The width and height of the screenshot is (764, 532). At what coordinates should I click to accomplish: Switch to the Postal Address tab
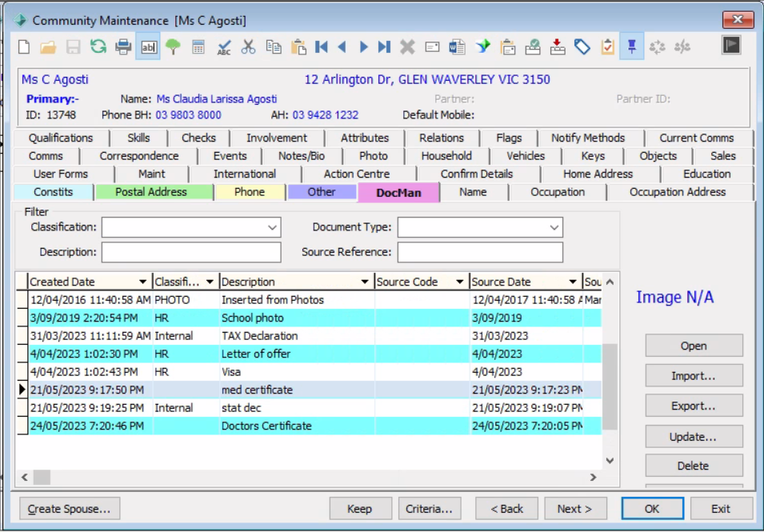click(150, 192)
